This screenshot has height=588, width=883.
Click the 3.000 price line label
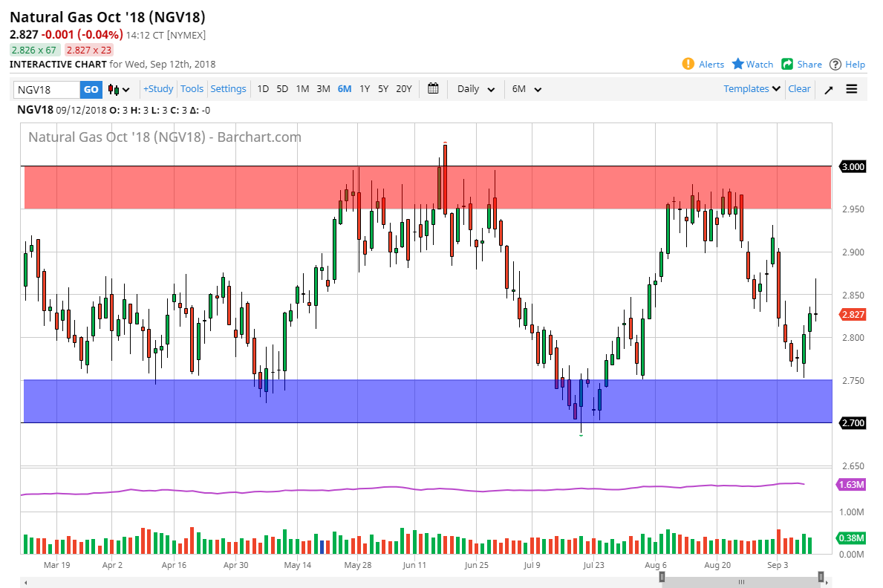point(853,167)
